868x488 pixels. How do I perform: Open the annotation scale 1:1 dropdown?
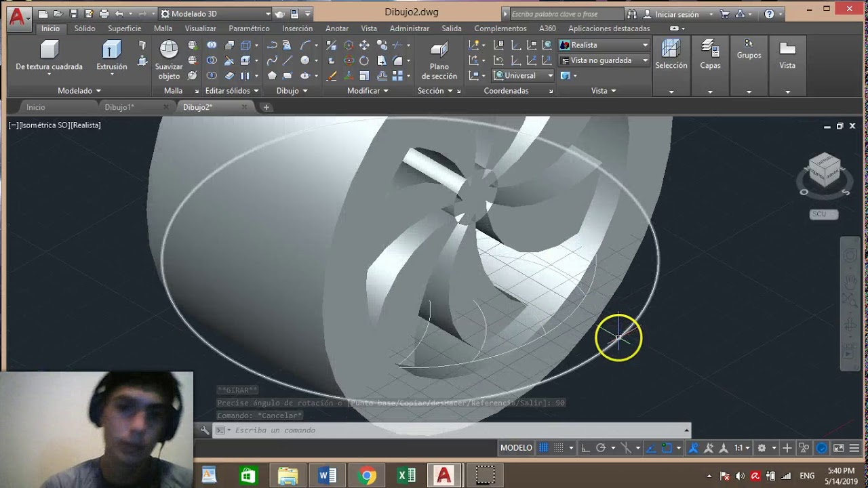[x=742, y=448]
